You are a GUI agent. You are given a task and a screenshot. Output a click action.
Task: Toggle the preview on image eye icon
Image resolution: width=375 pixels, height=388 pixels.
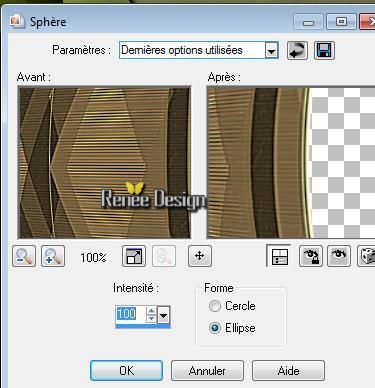(339, 256)
